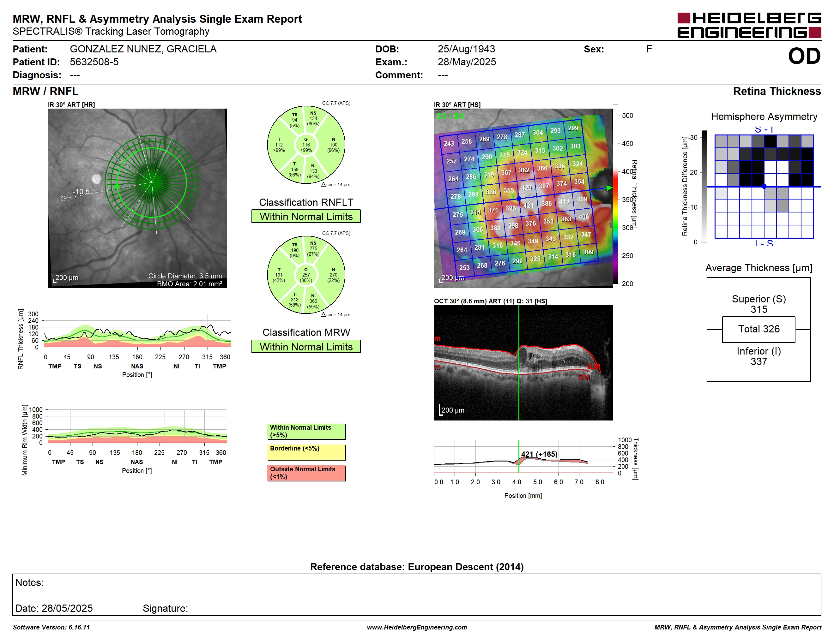The image size is (834, 644).
Task: Click the thickness map cell value 243
Action: pos(449,143)
